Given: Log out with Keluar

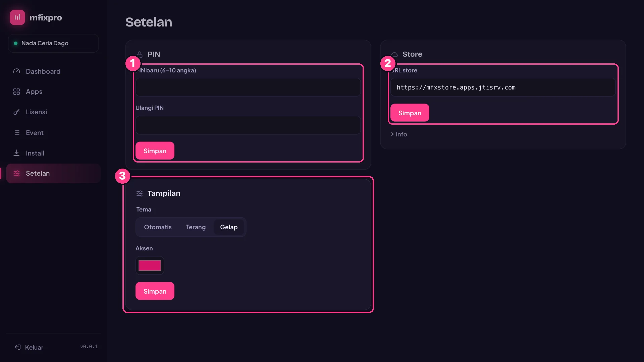Looking at the screenshot, I should coord(29,347).
